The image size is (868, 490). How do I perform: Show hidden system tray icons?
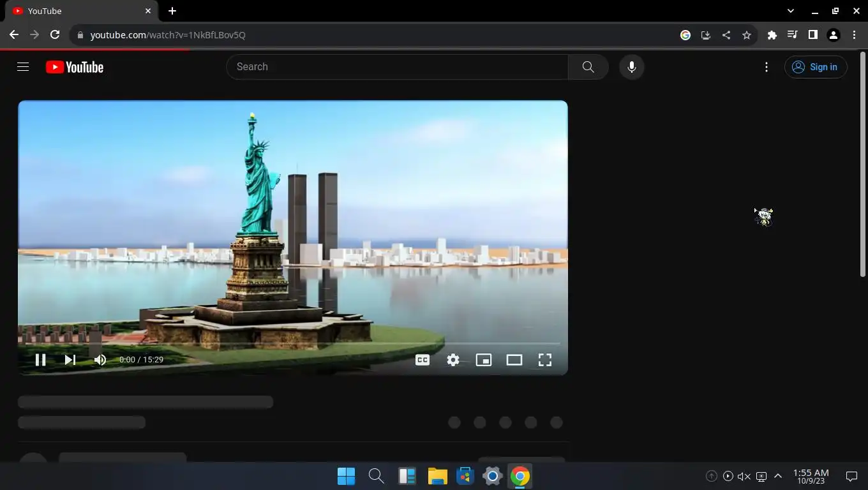[x=778, y=476]
